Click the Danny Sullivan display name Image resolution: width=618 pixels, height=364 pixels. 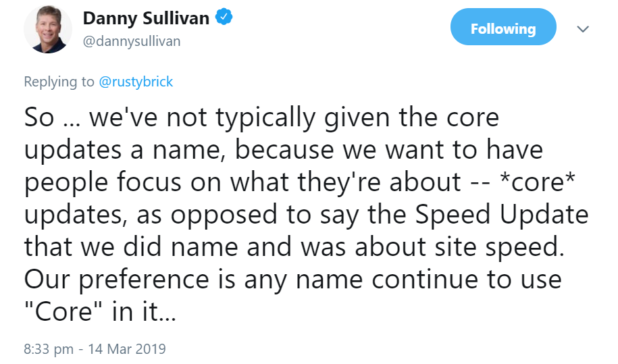[146, 18]
